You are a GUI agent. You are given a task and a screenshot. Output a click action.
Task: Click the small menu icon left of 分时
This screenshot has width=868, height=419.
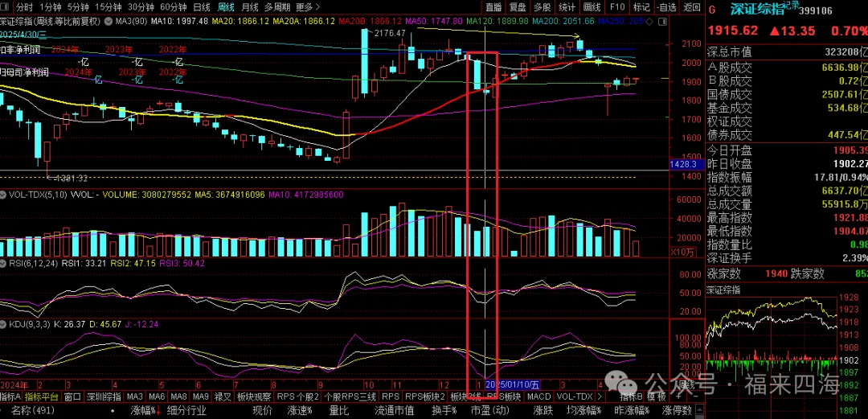coord(6,8)
